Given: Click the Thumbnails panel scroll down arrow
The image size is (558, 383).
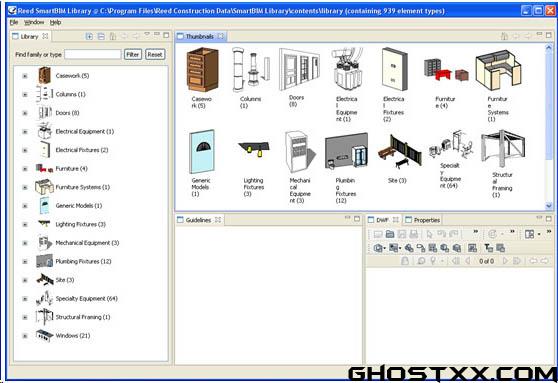Looking at the screenshot, I should 549,205.
